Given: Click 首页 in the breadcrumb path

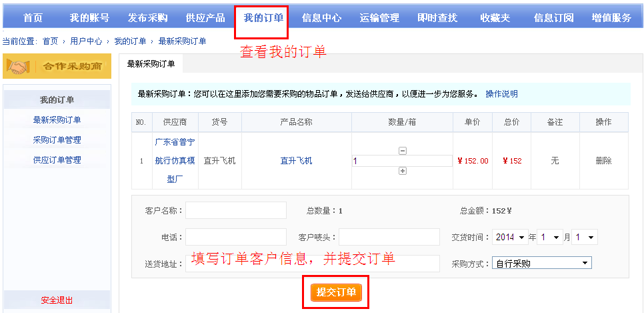Looking at the screenshot, I should click(50, 41).
